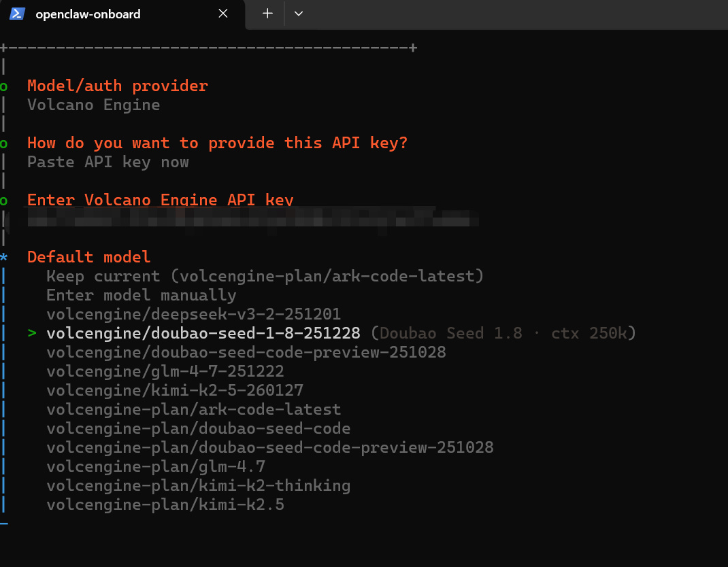Select volcengine/kimi-k2-5-260127 model
Screen dimensions: 728x567
[174, 390]
